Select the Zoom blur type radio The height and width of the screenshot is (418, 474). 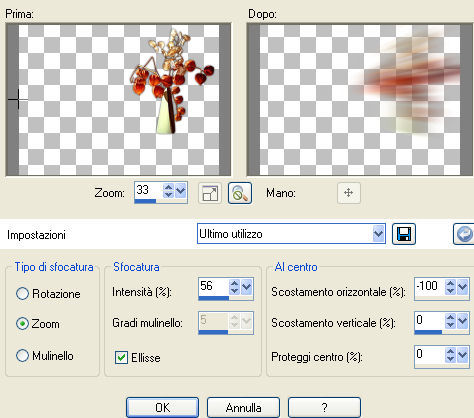pyautogui.click(x=22, y=324)
